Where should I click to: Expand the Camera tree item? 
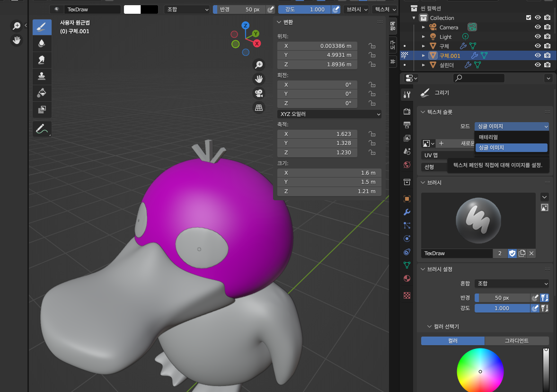(424, 27)
